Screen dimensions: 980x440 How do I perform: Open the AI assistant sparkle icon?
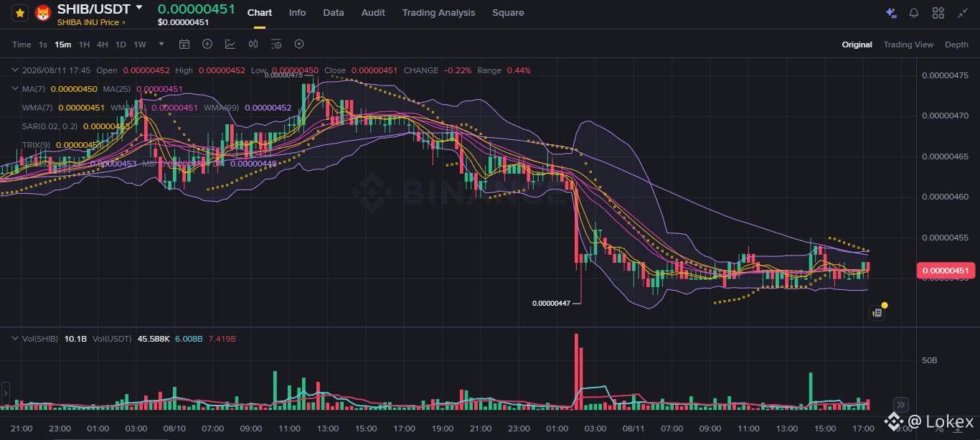[x=890, y=13]
